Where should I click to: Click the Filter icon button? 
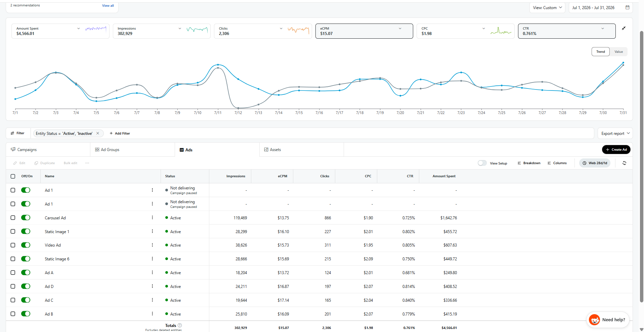click(17, 133)
